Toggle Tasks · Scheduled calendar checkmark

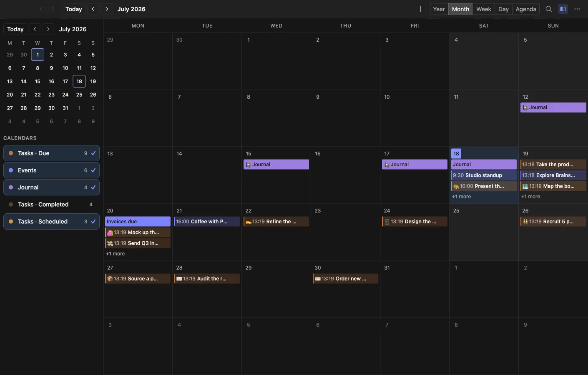pyautogui.click(x=93, y=222)
